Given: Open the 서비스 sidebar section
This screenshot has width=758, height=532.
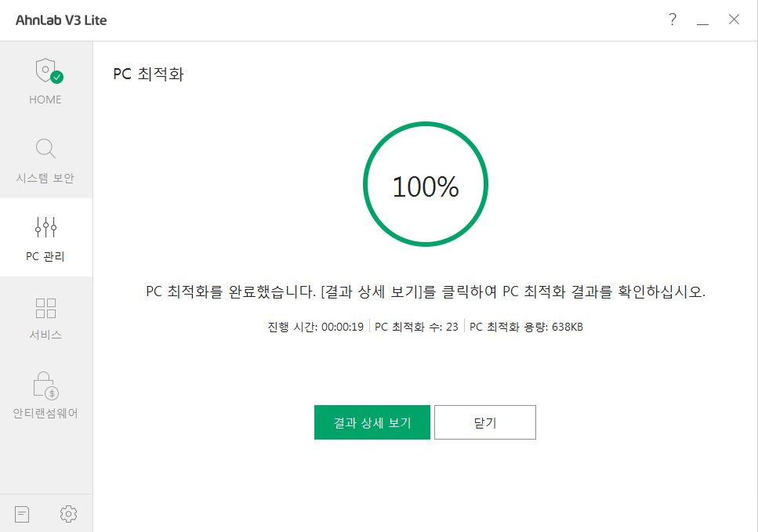Looking at the screenshot, I should [x=45, y=335].
